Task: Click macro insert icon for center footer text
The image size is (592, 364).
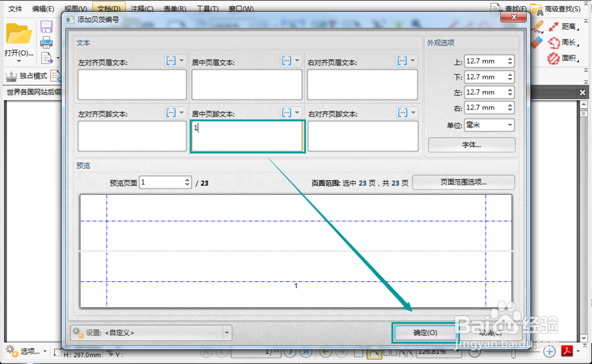Action: coord(287,112)
